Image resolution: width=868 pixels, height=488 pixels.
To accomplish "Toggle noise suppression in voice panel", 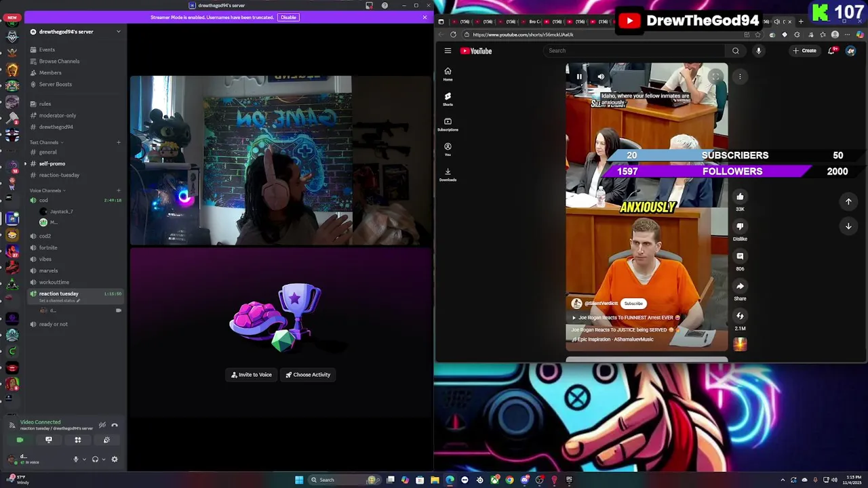I will point(102,425).
